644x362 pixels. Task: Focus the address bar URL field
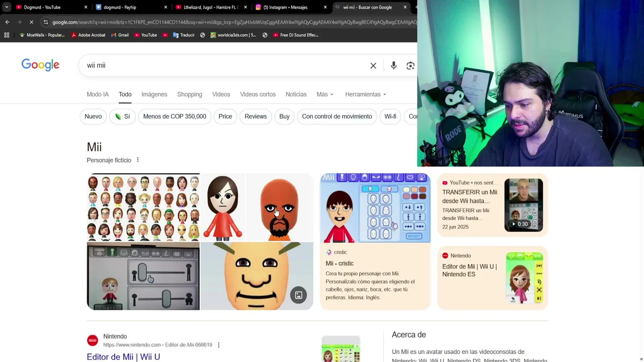click(x=234, y=22)
